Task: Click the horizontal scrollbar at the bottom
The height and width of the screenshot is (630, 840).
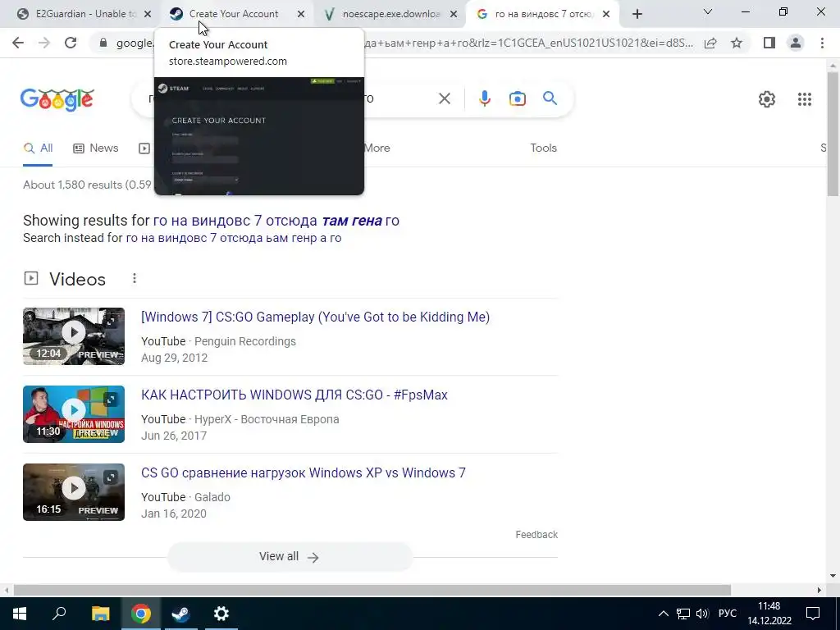Action: click(372, 590)
